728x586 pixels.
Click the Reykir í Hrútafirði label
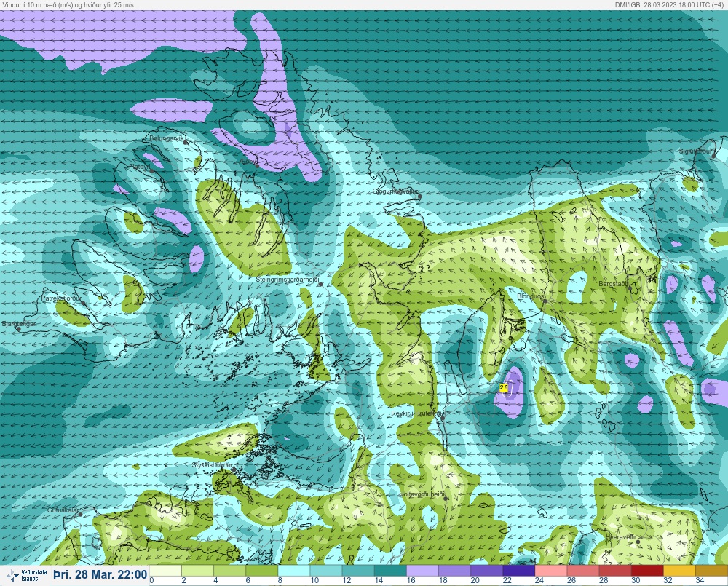click(x=416, y=413)
